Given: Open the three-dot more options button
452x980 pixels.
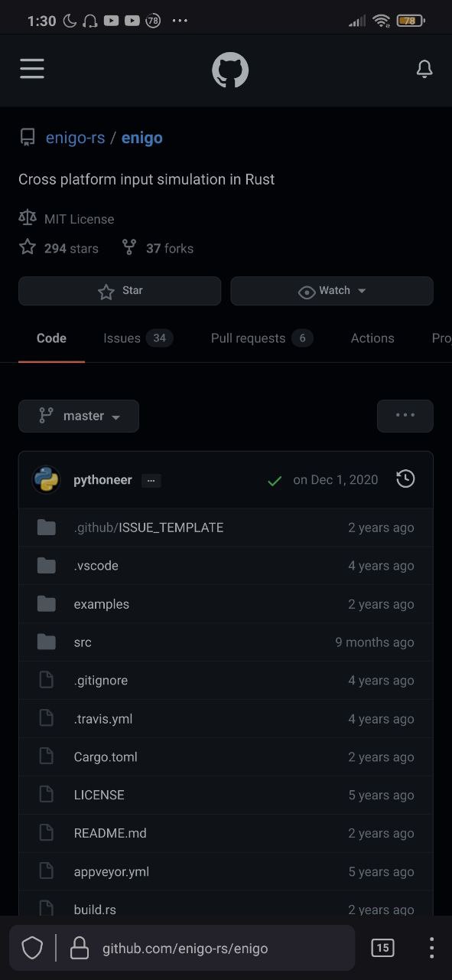Looking at the screenshot, I should [405, 416].
